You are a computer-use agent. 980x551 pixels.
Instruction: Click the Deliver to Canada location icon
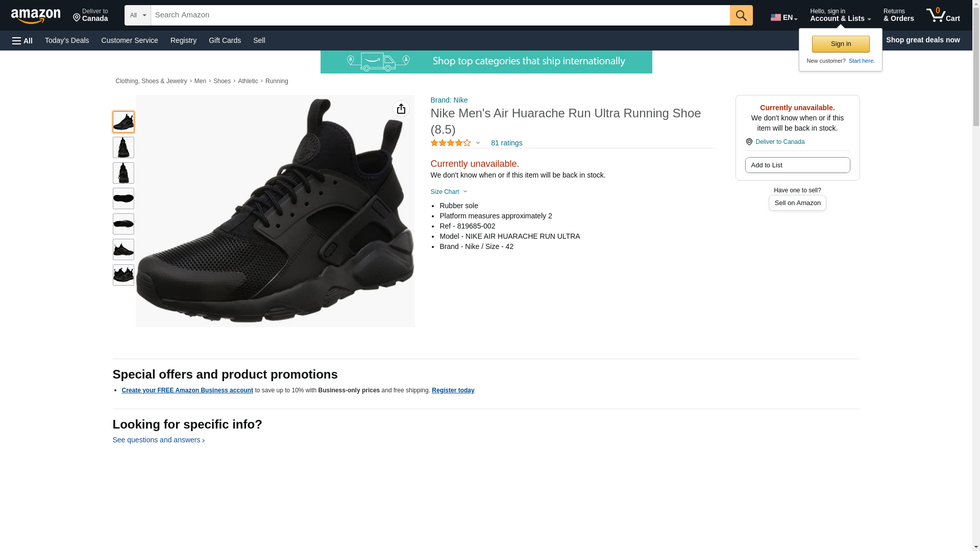(749, 142)
